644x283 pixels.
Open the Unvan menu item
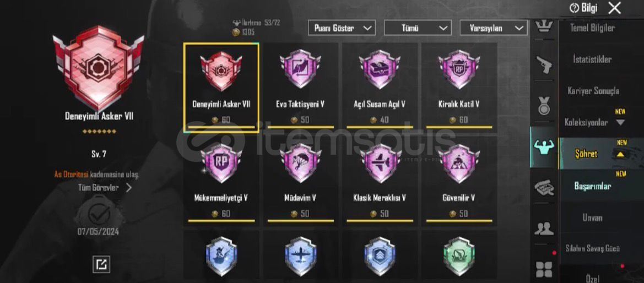pos(592,217)
